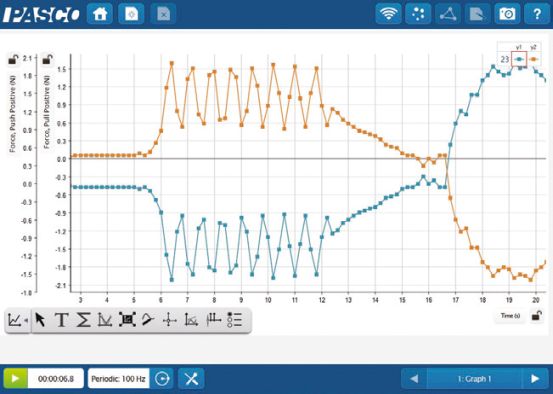
Task: Open new experiment page icon
Action: point(131,14)
